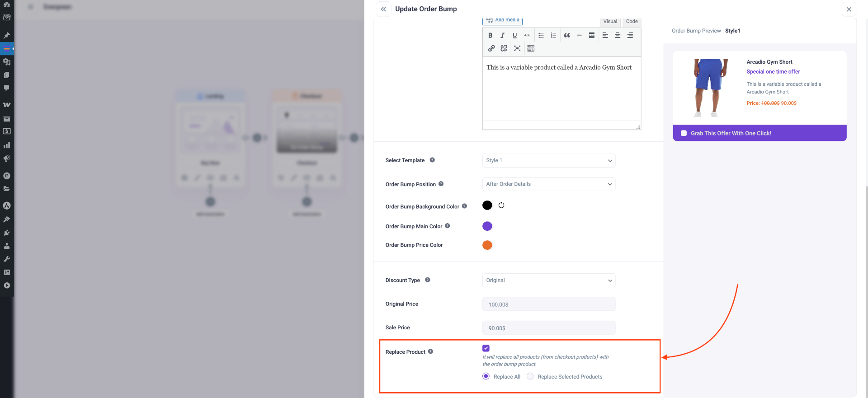Screen dimensions: 868x398
Task: Pick the purple main color swatch
Action: (x=487, y=226)
